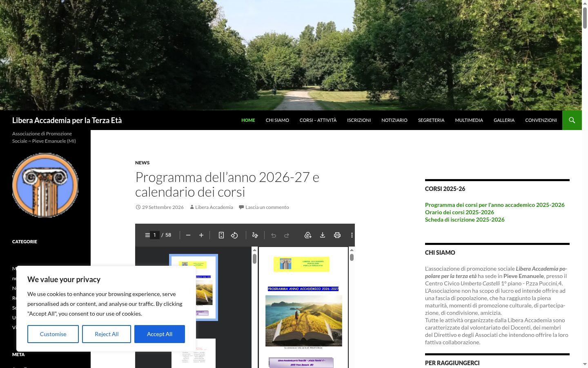Open the GALLERIA menu item

pos(504,120)
